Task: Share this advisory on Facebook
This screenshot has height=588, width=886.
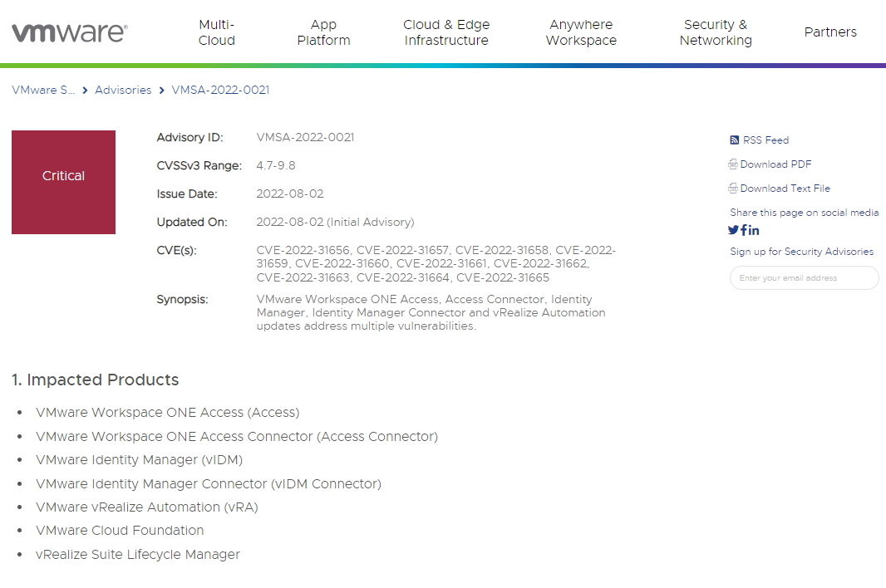Action: (x=744, y=230)
